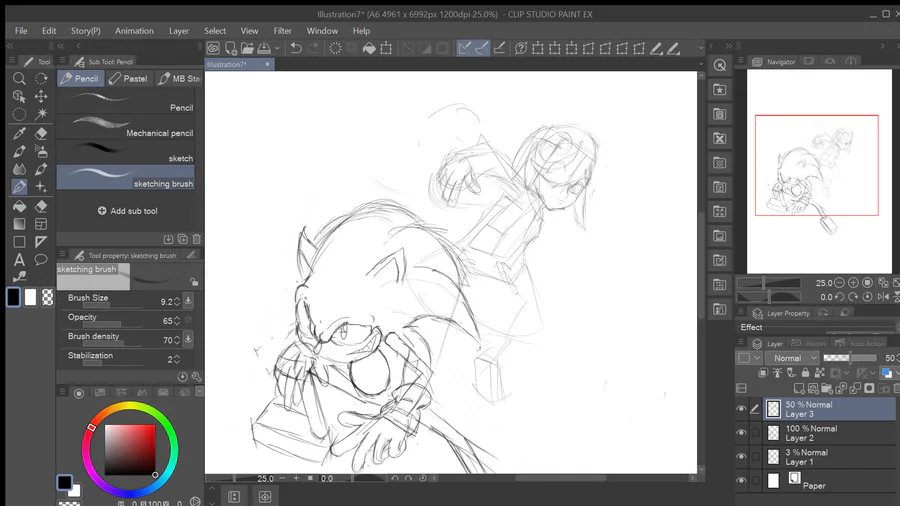This screenshot has height=506, width=900.
Task: Open the File menu
Action: tap(21, 31)
